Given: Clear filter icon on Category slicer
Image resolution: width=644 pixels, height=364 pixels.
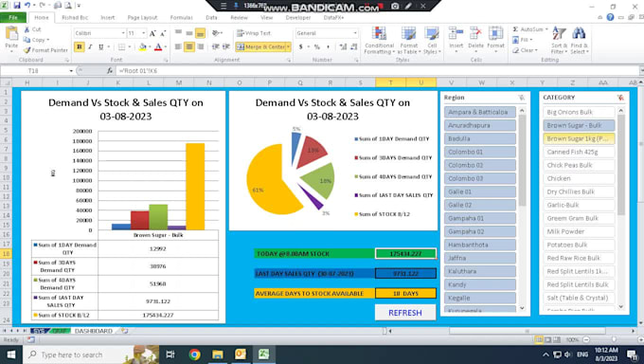Looking at the screenshot, I should click(620, 98).
